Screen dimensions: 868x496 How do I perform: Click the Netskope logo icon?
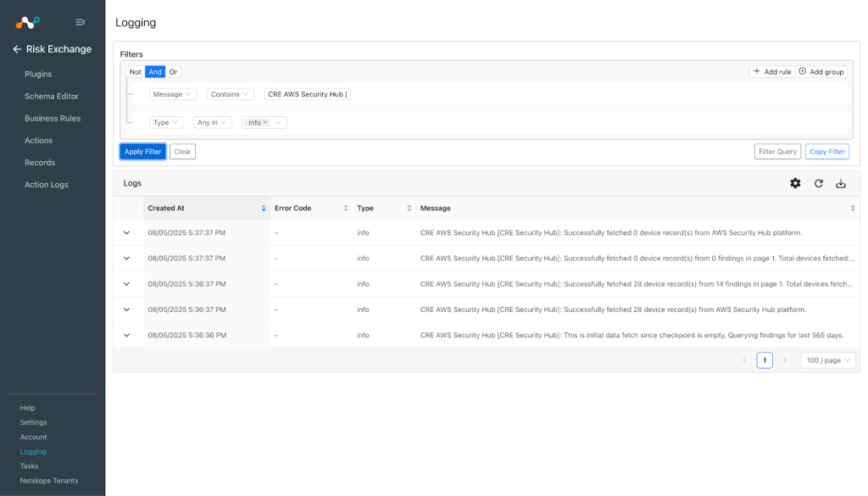[x=28, y=22]
